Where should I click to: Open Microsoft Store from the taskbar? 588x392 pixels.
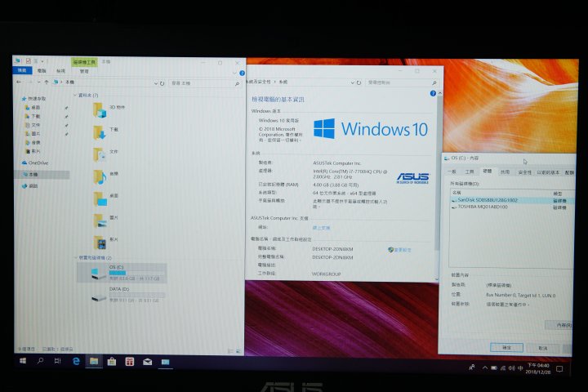(111, 362)
